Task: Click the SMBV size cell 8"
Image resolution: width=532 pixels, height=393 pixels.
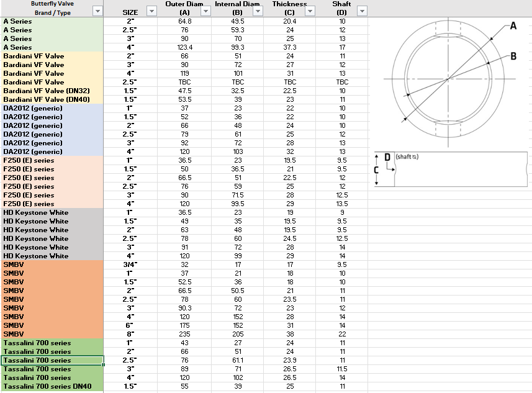Action: click(130, 334)
